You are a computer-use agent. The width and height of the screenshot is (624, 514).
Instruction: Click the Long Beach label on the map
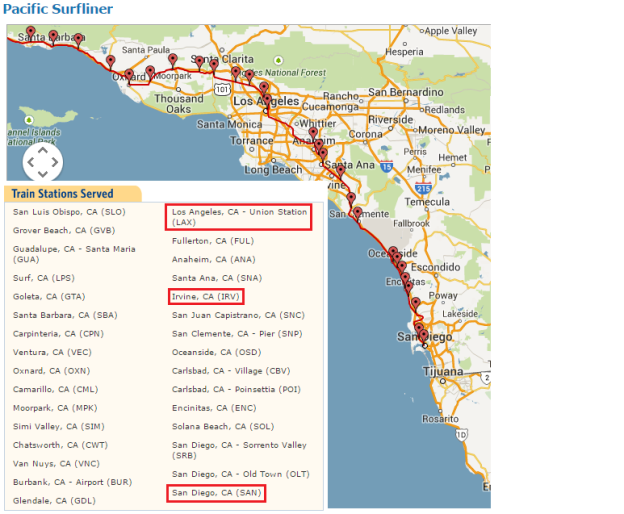click(x=273, y=170)
